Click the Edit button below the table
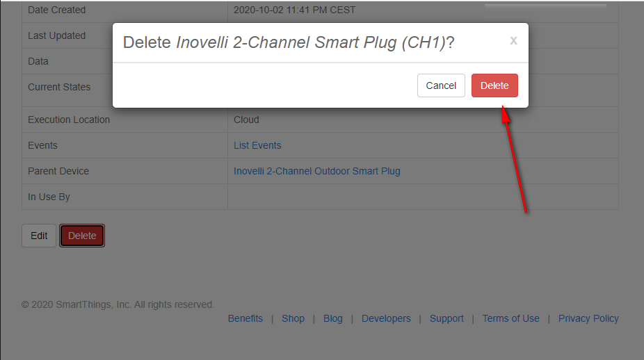The width and height of the screenshot is (644, 360). 39,236
